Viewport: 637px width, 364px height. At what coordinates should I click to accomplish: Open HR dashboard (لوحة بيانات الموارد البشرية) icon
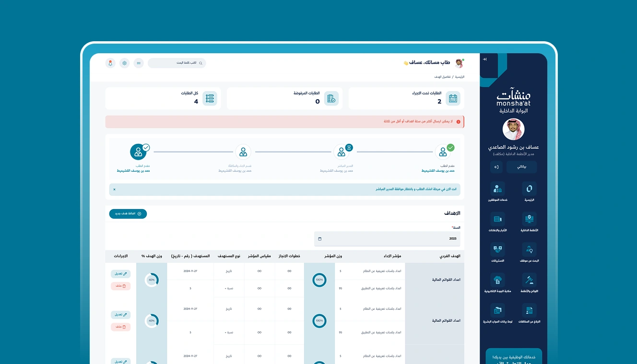point(497,310)
